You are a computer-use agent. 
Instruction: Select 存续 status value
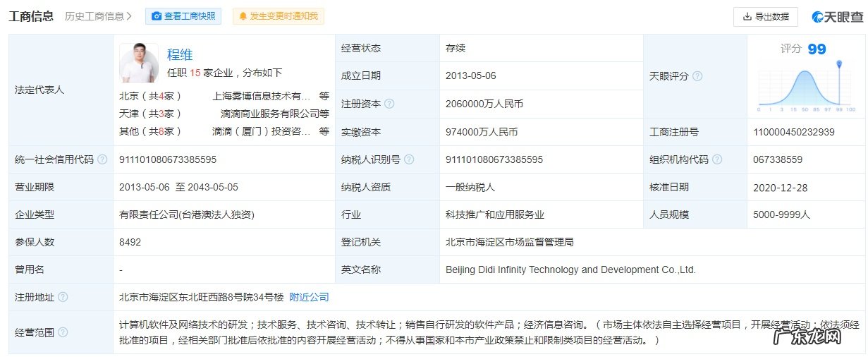(x=456, y=49)
